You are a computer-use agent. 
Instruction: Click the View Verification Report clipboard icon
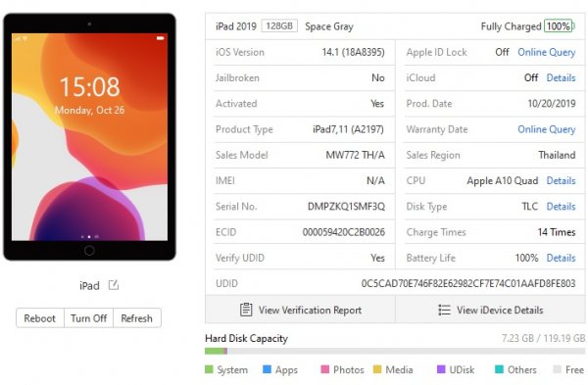tap(246, 310)
